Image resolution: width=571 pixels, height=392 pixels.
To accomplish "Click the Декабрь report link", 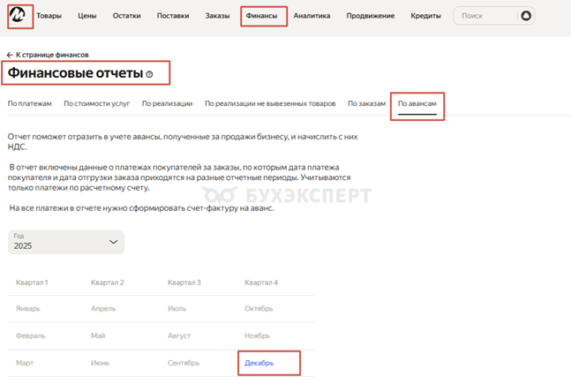I will (x=259, y=363).
